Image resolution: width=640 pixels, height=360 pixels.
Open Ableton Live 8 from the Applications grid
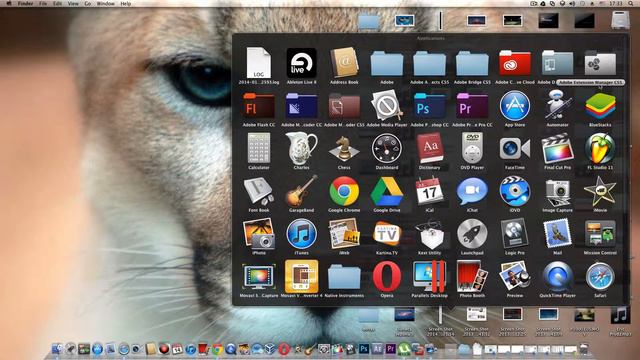click(301, 63)
